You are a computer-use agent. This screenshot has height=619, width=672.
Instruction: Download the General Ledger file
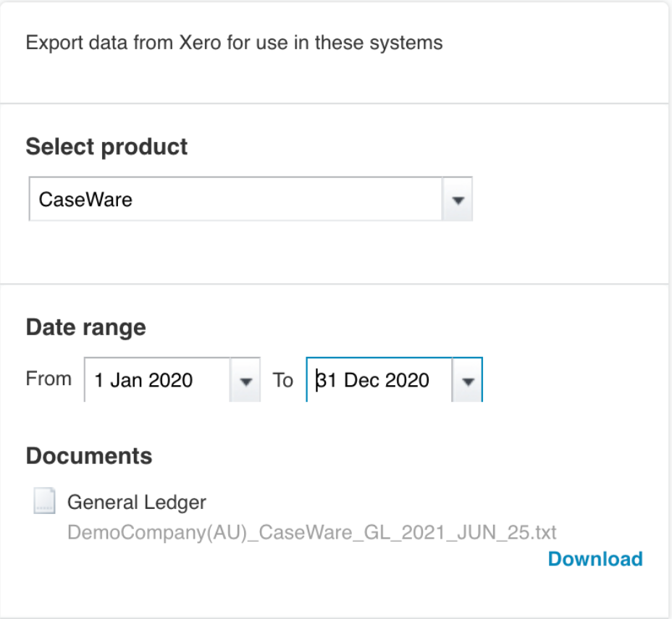pos(595,559)
